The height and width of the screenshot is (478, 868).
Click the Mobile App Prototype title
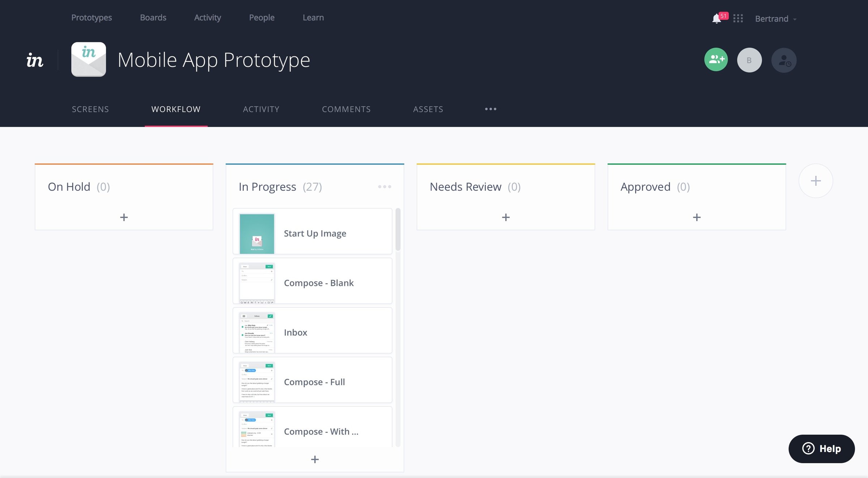coord(214,60)
